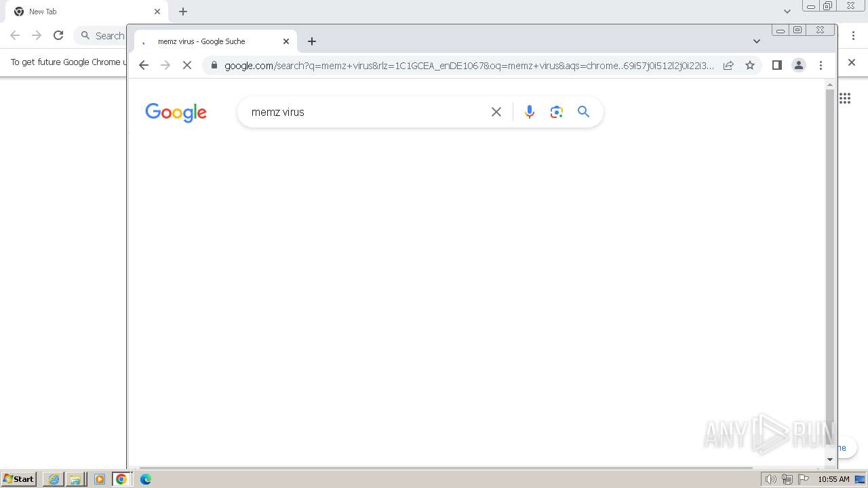Close New Tab in background window

157,12
